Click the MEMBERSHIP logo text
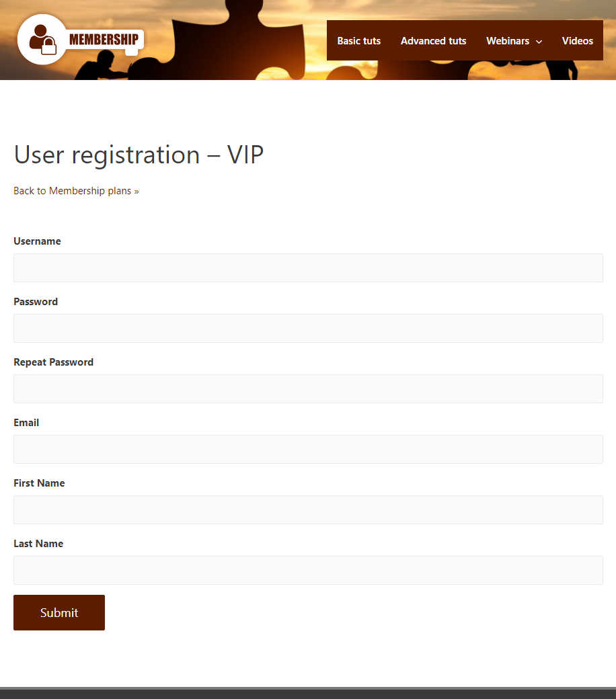This screenshot has width=616, height=699. (x=104, y=39)
